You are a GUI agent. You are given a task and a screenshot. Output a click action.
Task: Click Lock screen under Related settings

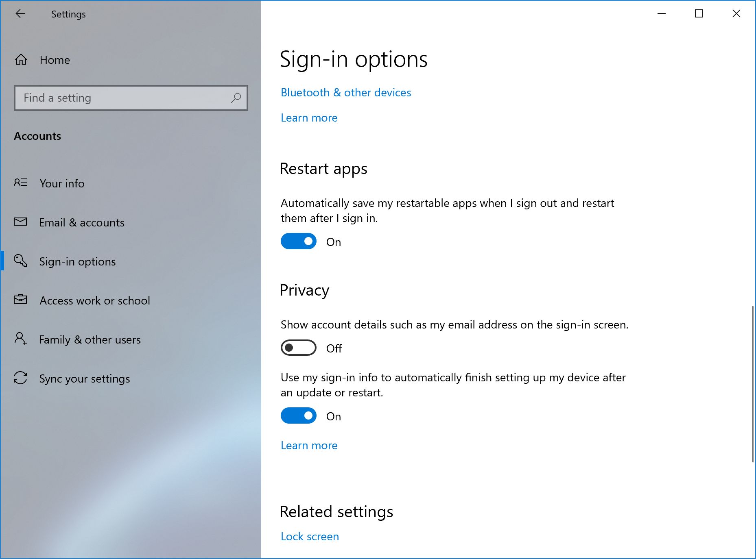coord(309,536)
